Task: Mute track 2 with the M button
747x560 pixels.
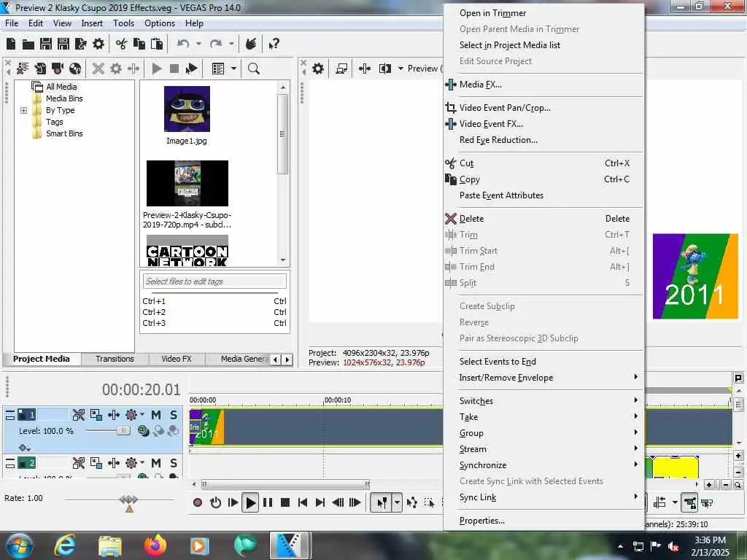Action: 156,463
